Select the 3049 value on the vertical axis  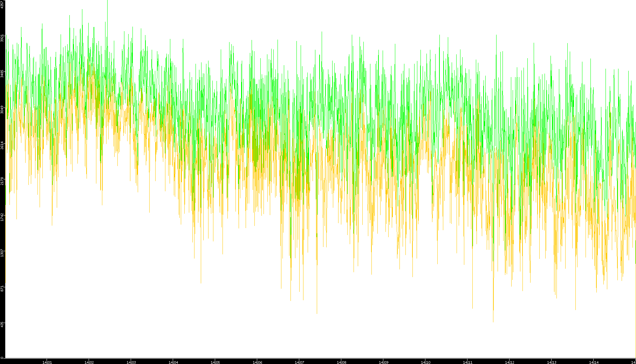click(x=2, y=109)
